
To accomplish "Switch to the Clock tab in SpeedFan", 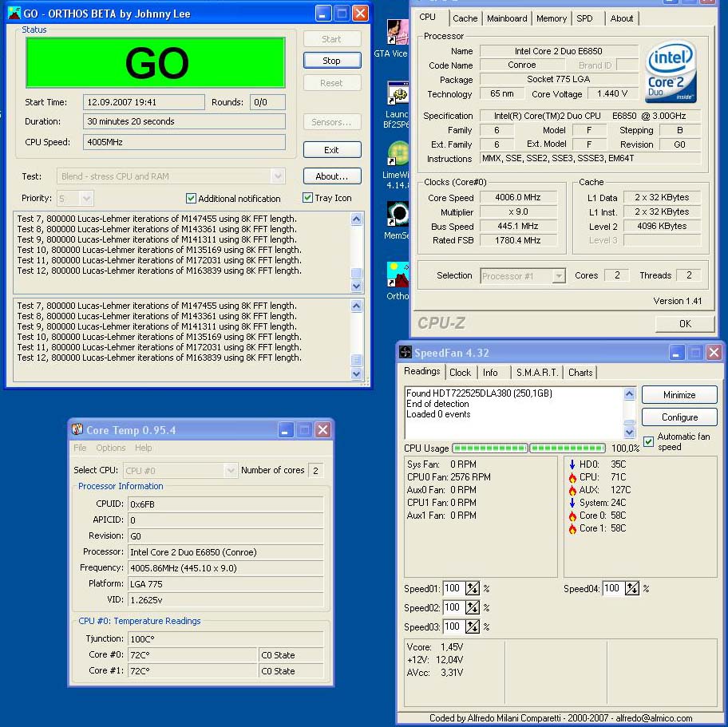I will [460, 373].
